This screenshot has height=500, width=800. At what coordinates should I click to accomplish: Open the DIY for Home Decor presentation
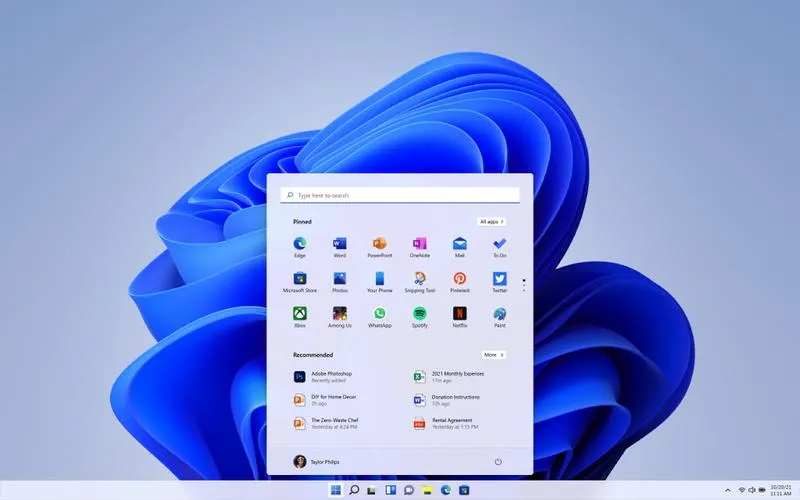click(x=325, y=400)
